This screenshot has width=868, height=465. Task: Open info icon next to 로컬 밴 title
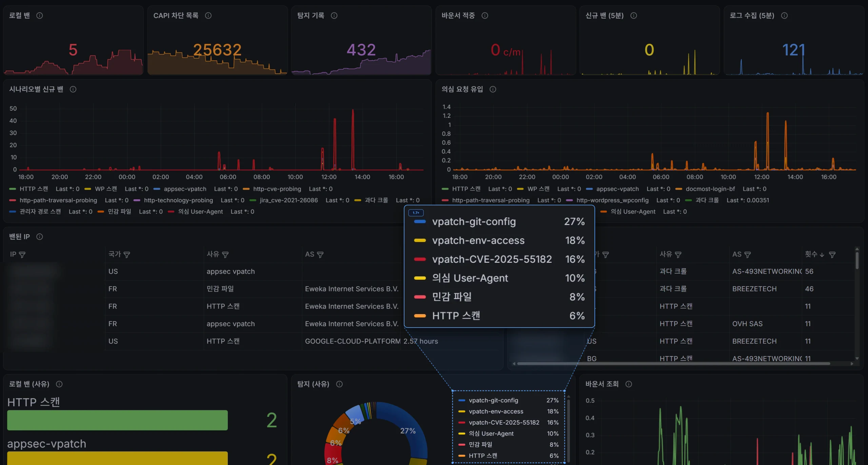click(40, 16)
